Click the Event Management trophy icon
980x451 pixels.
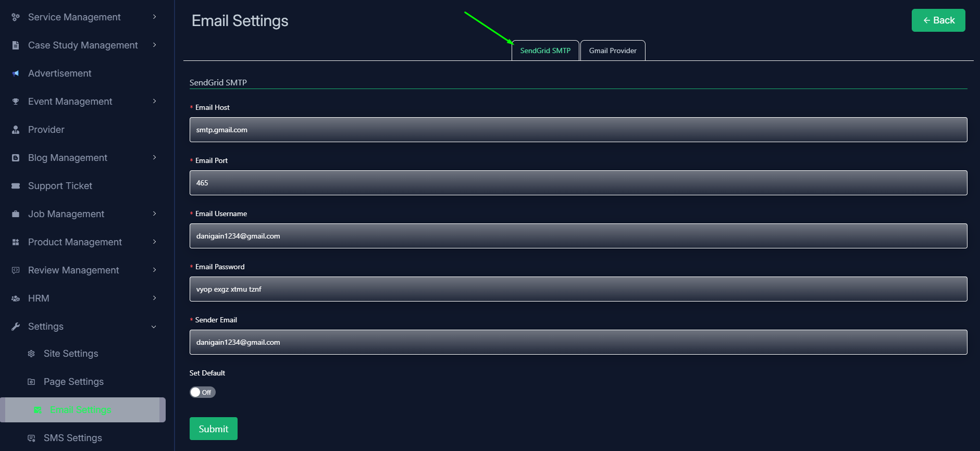point(16,102)
